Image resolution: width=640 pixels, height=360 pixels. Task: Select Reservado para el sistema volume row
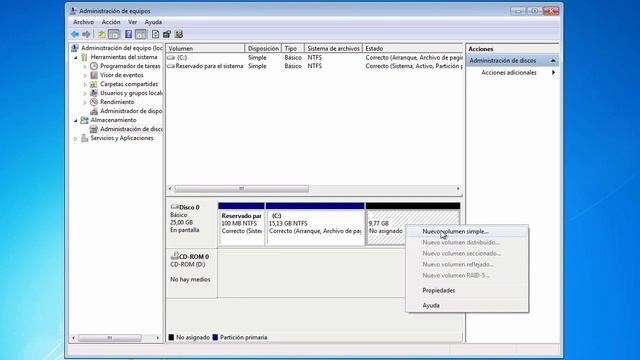[314, 66]
